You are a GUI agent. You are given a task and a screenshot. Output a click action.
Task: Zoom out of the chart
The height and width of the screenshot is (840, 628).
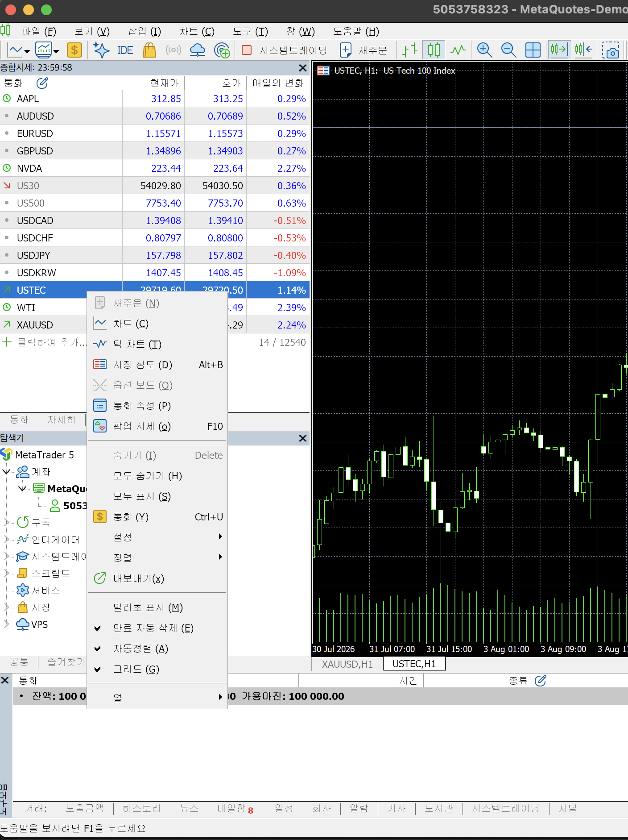(x=508, y=50)
